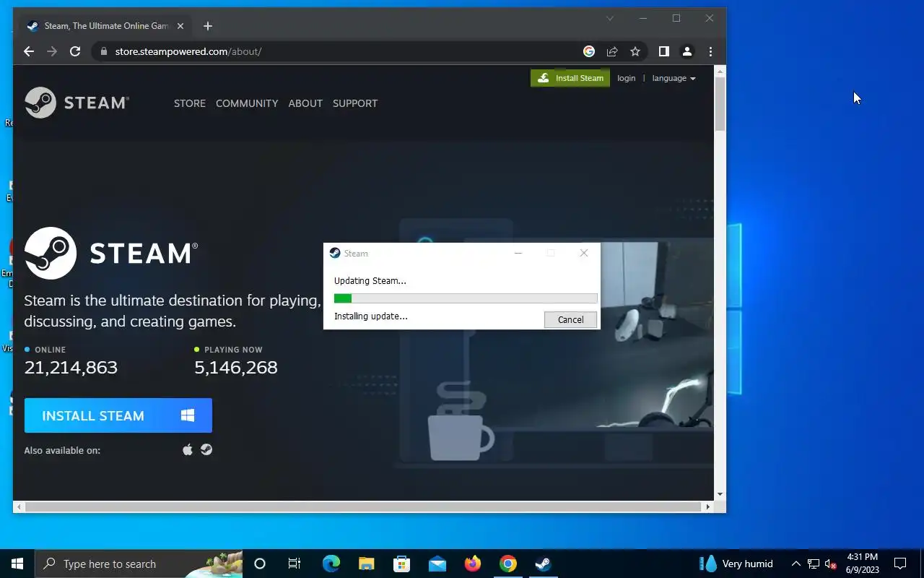
Task: Open Task View on the taskbar
Action: pyautogui.click(x=295, y=564)
